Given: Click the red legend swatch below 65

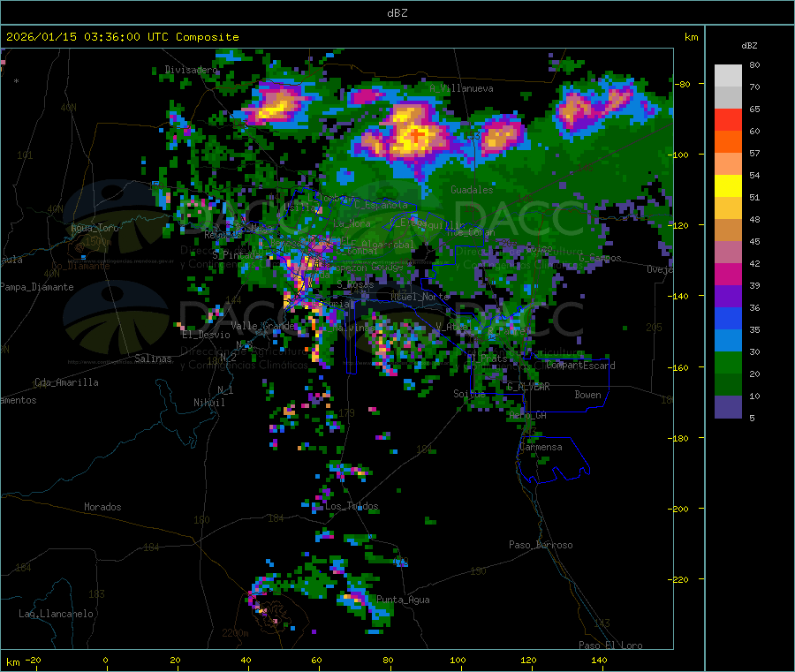Looking at the screenshot, I should (x=728, y=119).
